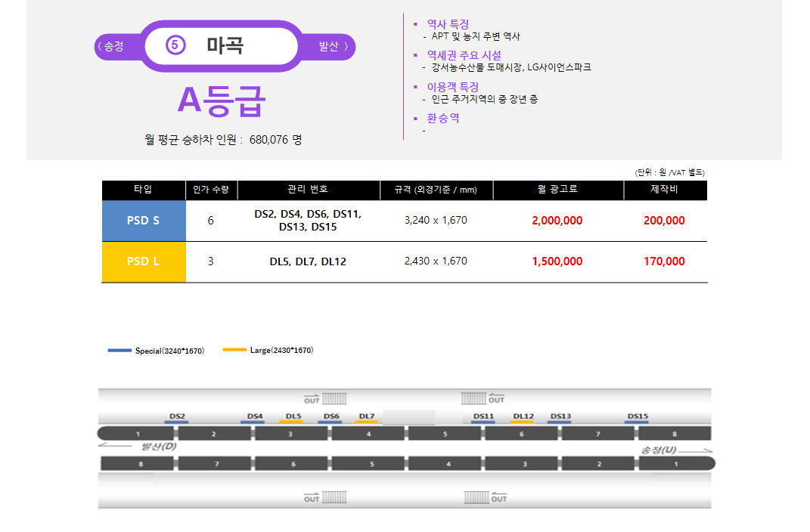Click the DS2 marker on platform map

(x=177, y=418)
